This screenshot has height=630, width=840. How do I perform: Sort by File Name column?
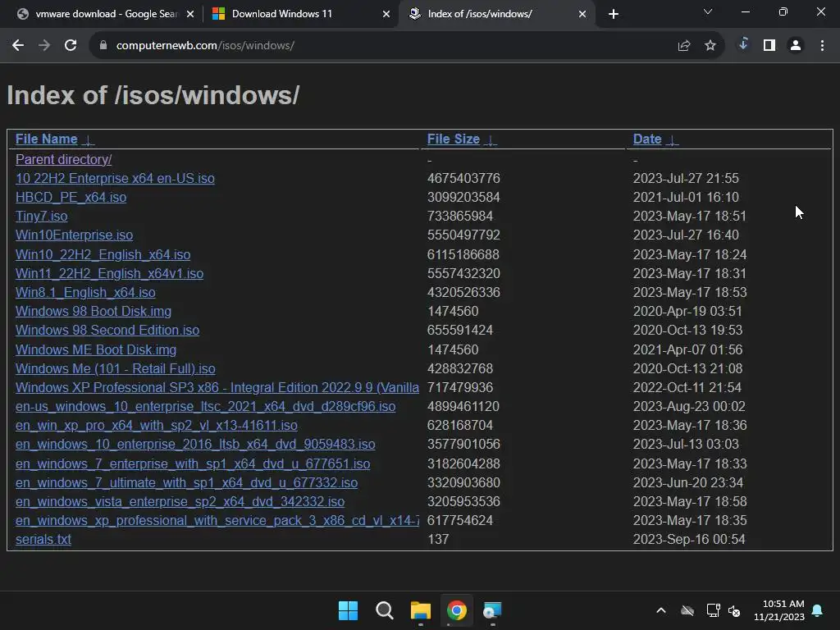pyautogui.click(x=46, y=139)
